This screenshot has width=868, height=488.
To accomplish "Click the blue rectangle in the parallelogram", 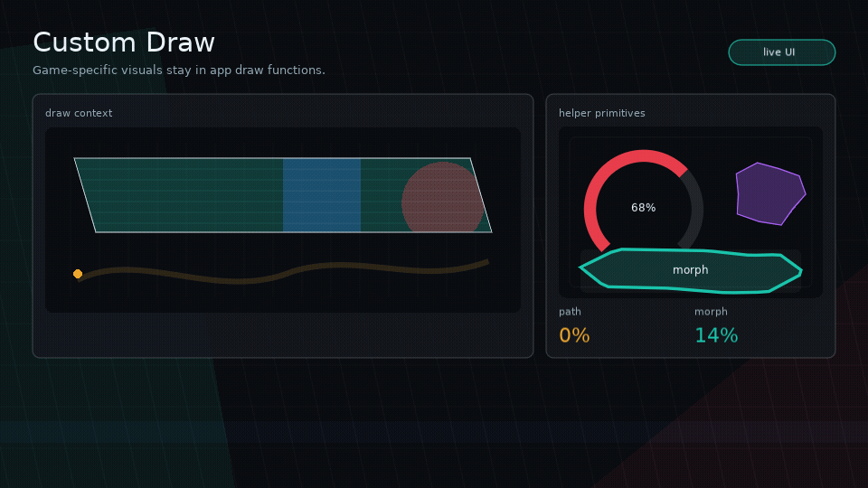I will 322,195.
